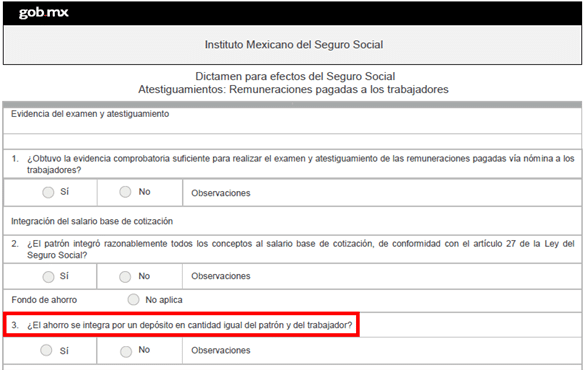Click Observaciones field of question 3

pyautogui.click(x=382, y=351)
